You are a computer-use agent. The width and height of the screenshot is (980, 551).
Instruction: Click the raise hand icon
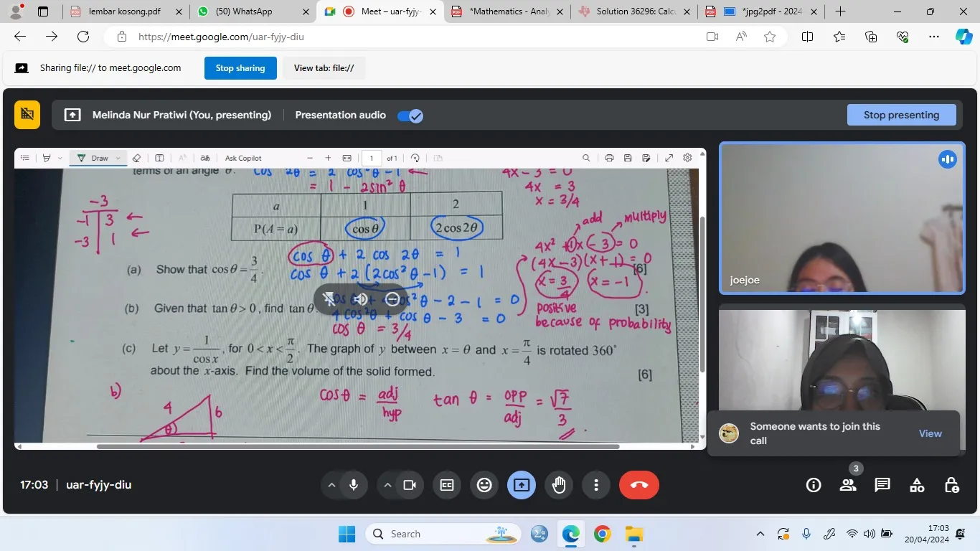coord(559,486)
